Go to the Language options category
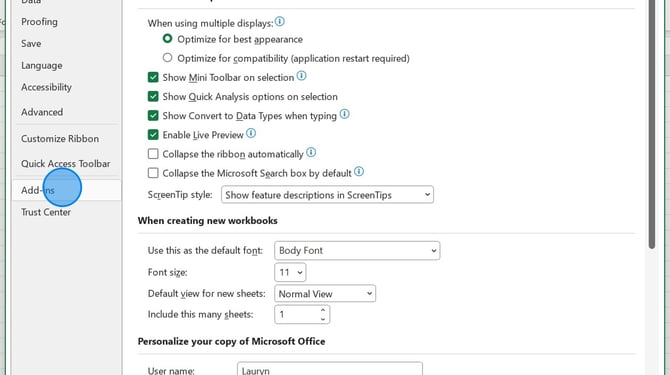Image resolution: width=670 pixels, height=375 pixels. pyautogui.click(x=42, y=65)
